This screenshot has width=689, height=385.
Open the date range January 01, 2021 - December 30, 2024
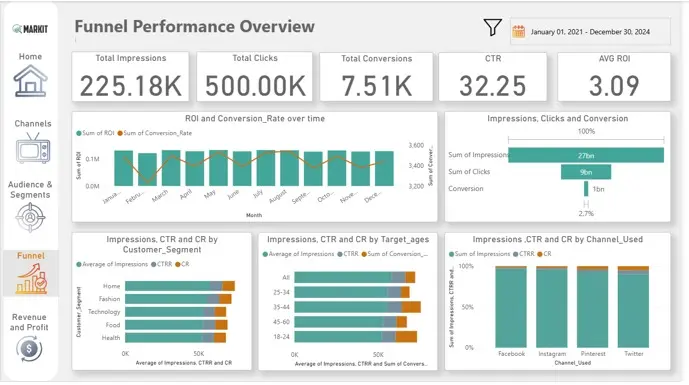coord(590,32)
